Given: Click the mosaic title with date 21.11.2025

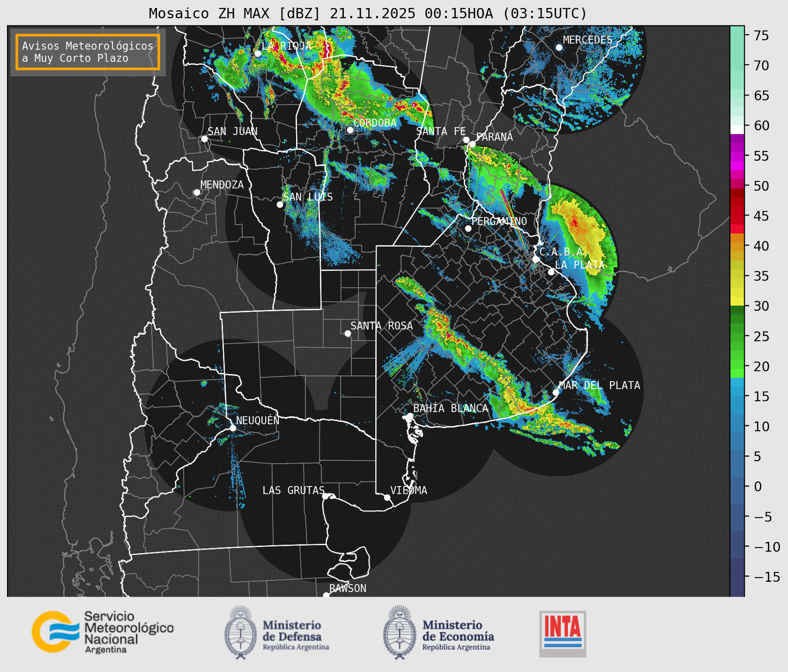Looking at the screenshot, I should point(368,14).
